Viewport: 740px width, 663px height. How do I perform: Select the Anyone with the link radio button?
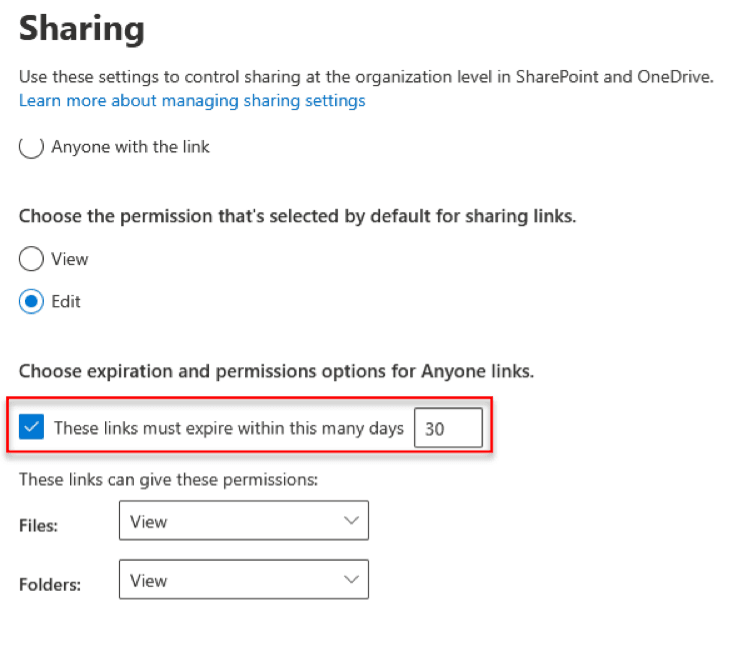tap(32, 147)
